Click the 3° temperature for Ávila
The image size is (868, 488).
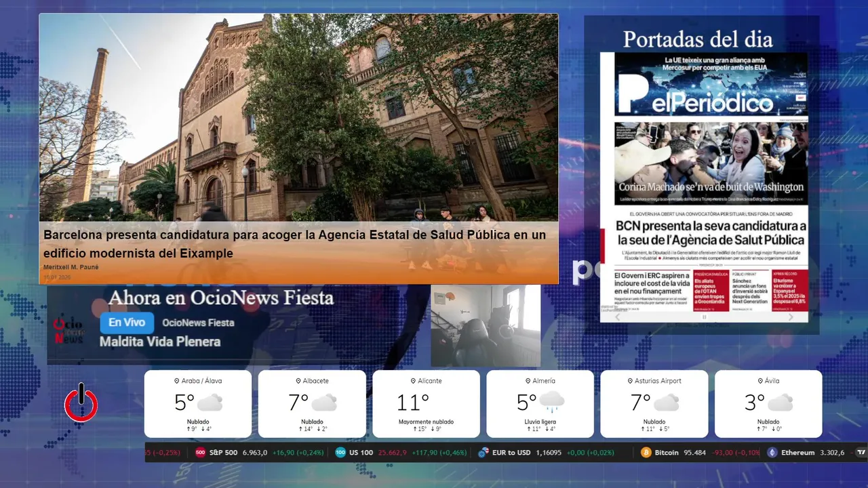click(755, 403)
